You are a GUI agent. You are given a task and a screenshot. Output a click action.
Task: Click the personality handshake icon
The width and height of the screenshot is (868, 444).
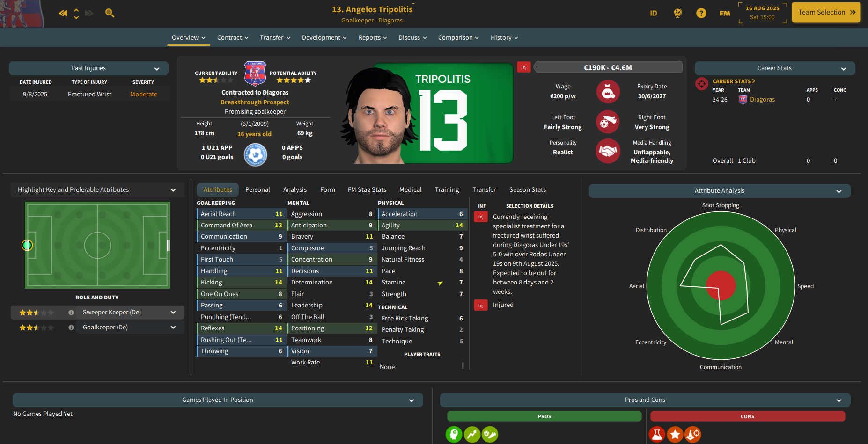tap(608, 151)
